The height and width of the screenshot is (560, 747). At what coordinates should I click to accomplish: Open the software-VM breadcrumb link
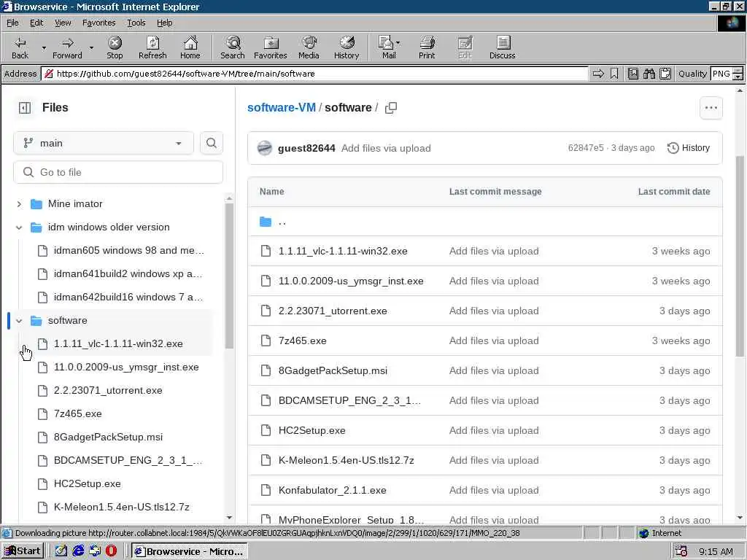point(282,108)
